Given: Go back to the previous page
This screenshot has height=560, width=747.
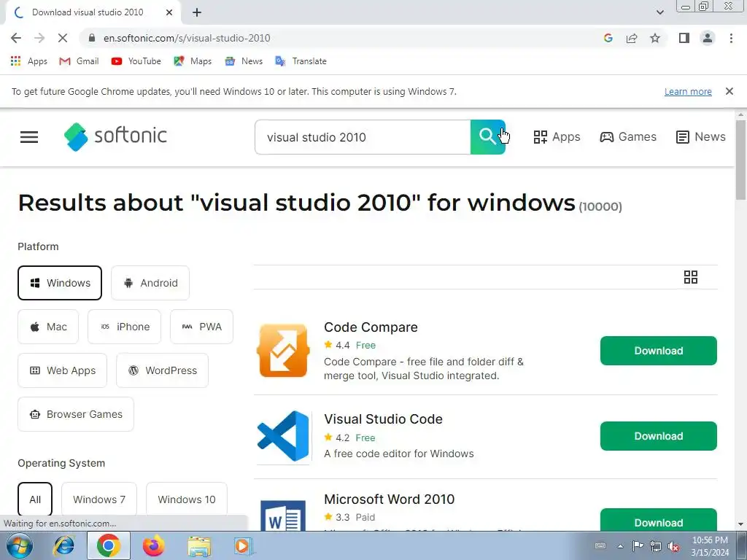Looking at the screenshot, I should coord(16,38).
